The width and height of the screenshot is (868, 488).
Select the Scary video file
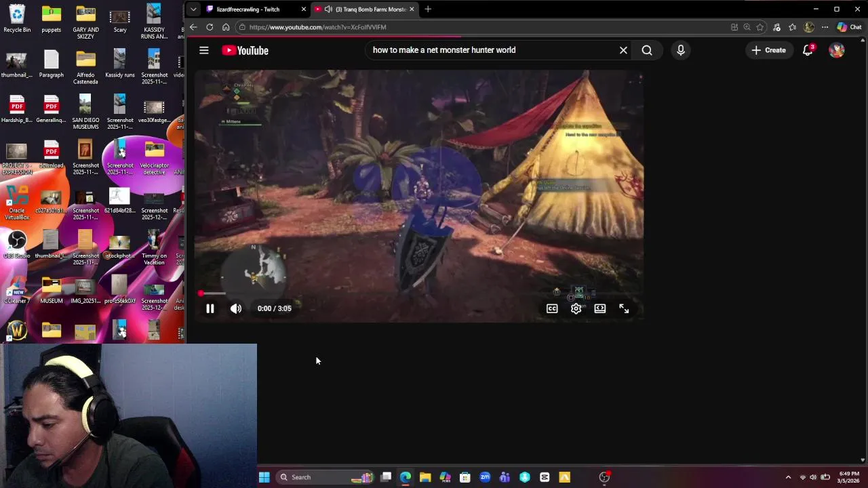pyautogui.click(x=120, y=18)
